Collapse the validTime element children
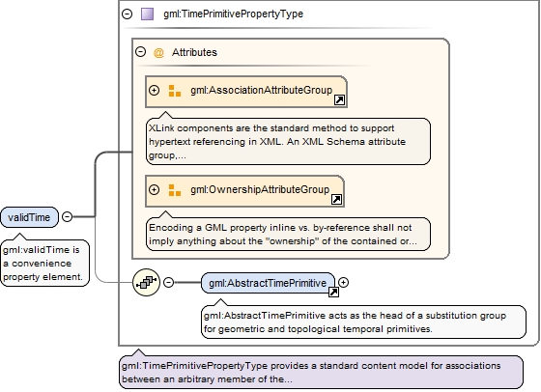 point(67,217)
